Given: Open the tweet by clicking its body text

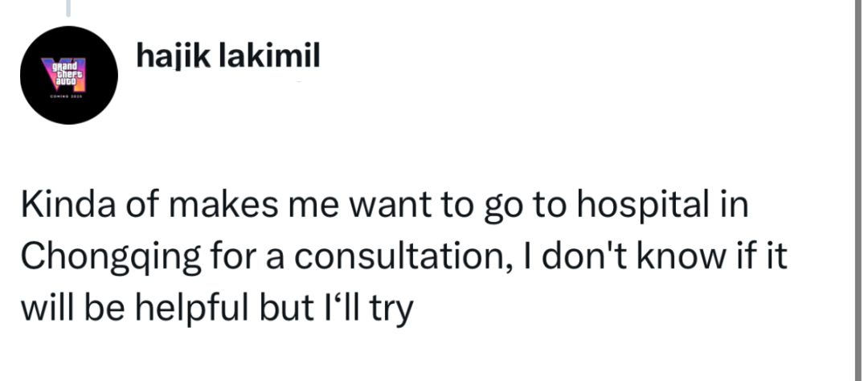Looking at the screenshot, I should tap(404, 256).
